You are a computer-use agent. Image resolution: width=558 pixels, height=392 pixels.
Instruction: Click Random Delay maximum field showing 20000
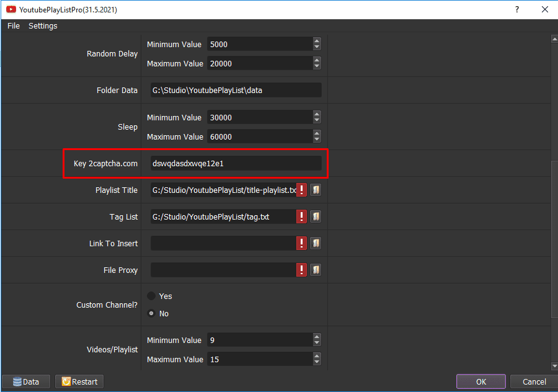[260, 63]
